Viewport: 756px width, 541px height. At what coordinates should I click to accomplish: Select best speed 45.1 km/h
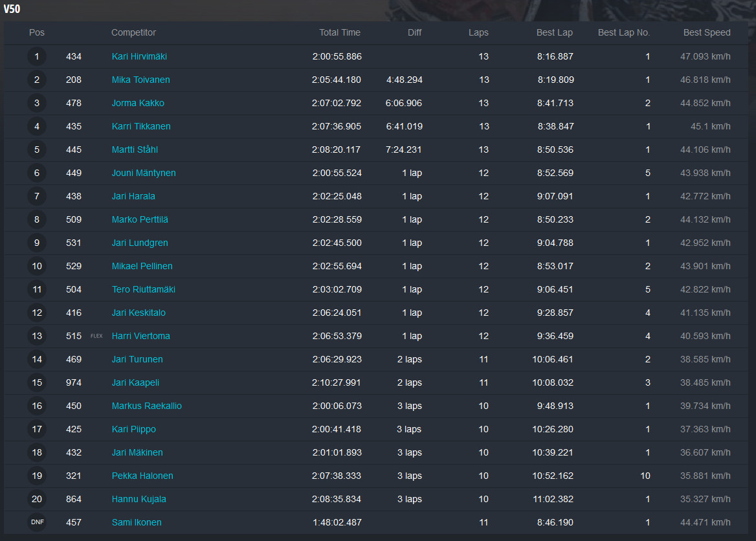(710, 126)
